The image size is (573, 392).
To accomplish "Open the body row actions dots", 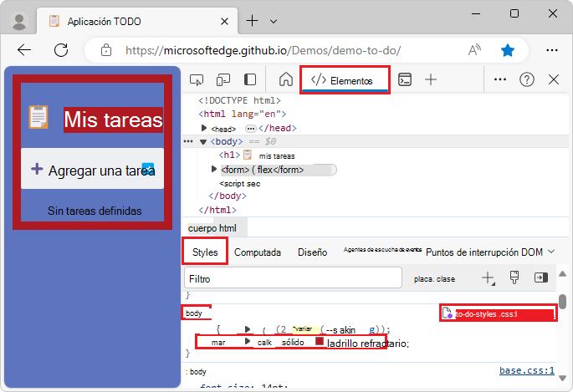I will [188, 141].
